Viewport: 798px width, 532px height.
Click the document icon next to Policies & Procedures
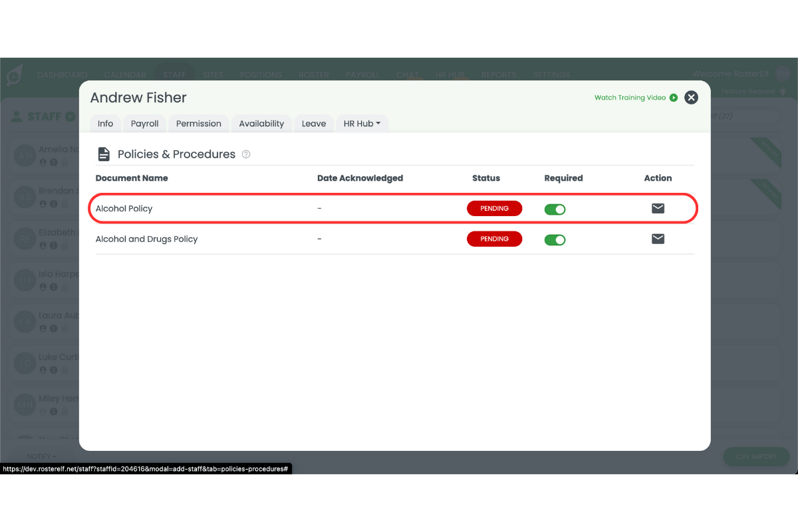104,154
